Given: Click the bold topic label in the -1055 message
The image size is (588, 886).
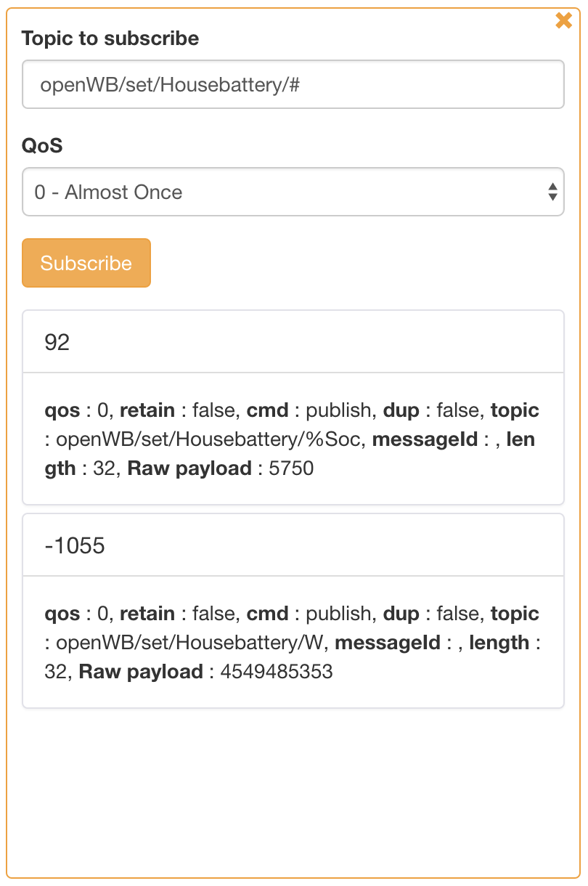Looking at the screenshot, I should pos(515,614).
